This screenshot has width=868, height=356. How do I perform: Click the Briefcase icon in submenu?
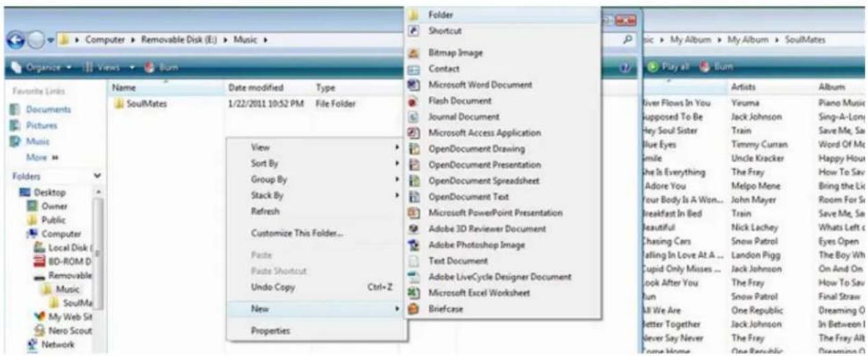tap(413, 309)
